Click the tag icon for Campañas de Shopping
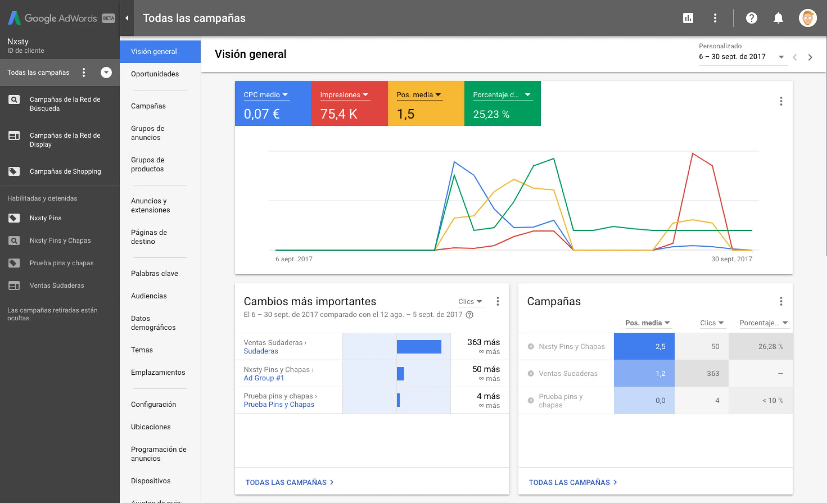The image size is (827, 504). coord(14,171)
